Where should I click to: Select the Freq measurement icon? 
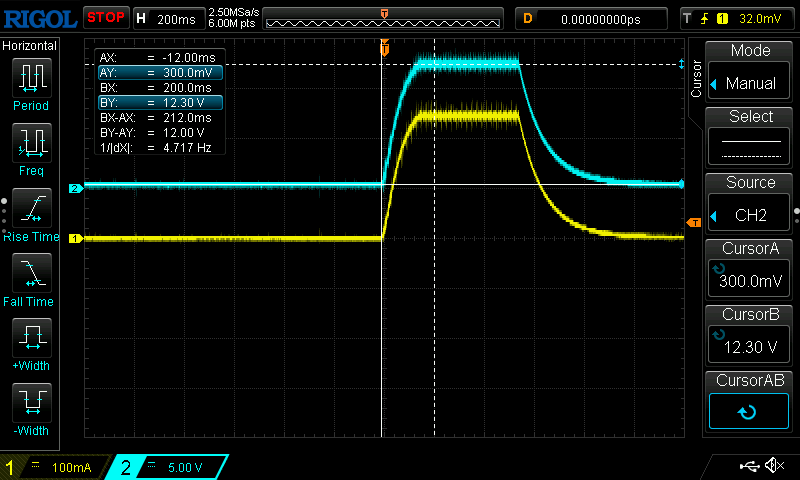[x=32, y=142]
